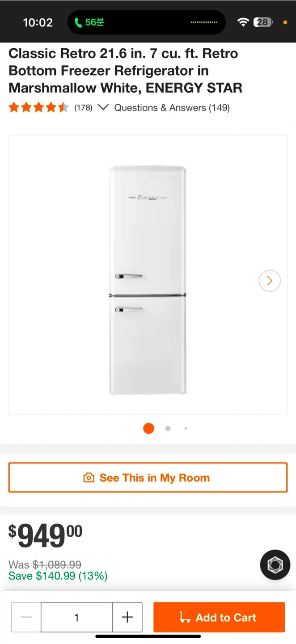296x644 pixels.
Task: Select the first orange carousel dot
Action: pyautogui.click(x=148, y=428)
